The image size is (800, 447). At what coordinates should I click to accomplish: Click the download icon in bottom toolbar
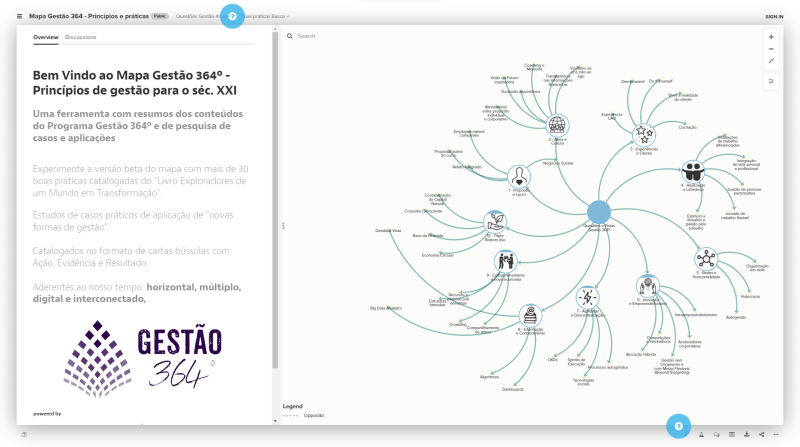746,435
